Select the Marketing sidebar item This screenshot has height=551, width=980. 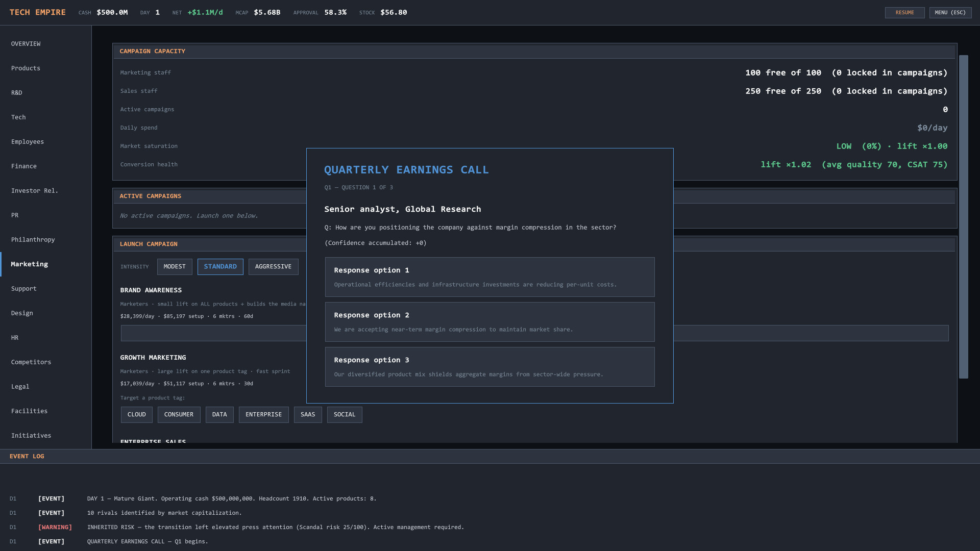tap(46, 264)
